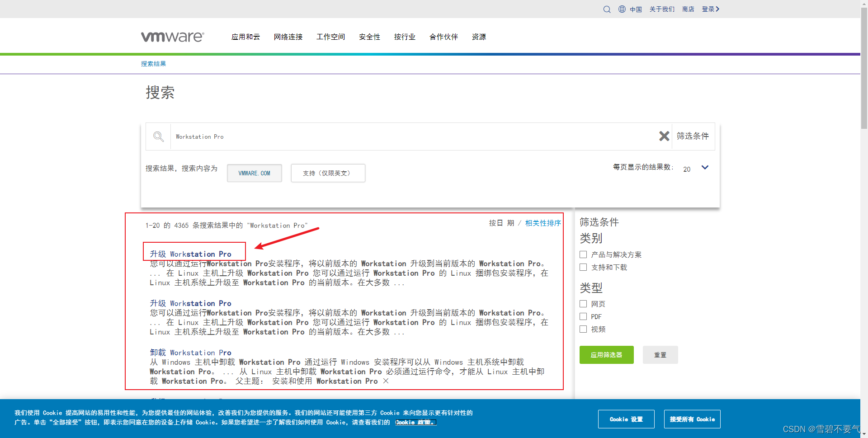Open the 网络连接 menu

click(x=288, y=37)
